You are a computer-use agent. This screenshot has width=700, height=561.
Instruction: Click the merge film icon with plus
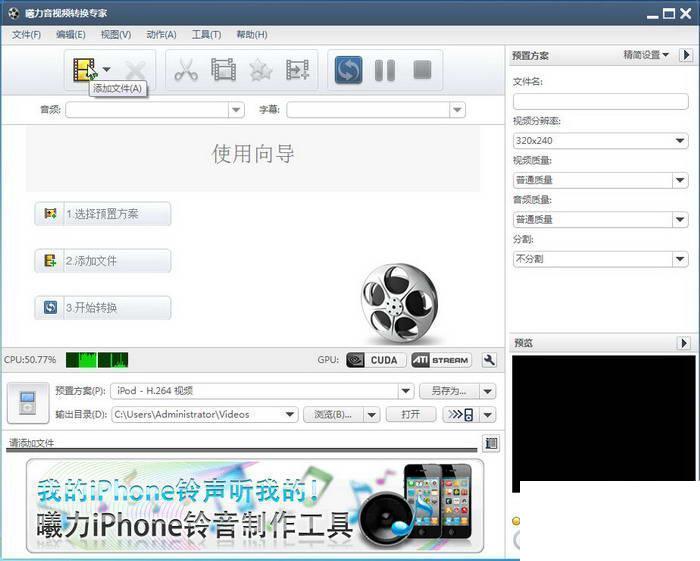pos(297,70)
